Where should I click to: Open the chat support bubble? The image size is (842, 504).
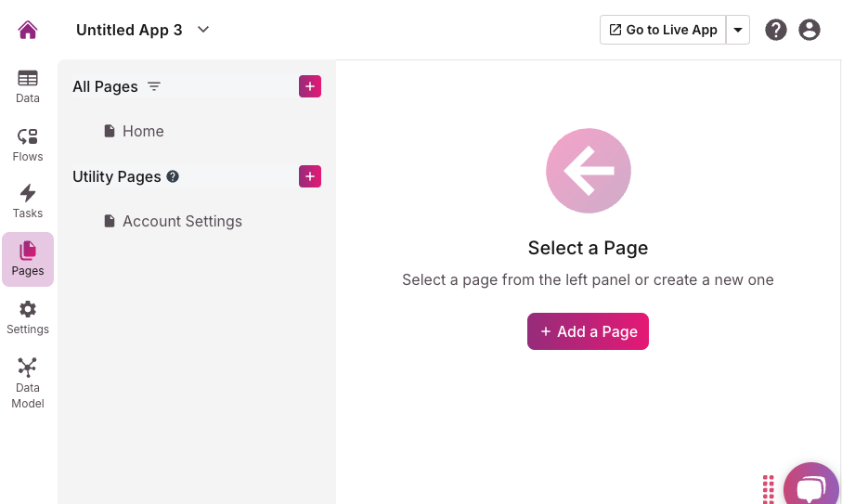click(810, 487)
